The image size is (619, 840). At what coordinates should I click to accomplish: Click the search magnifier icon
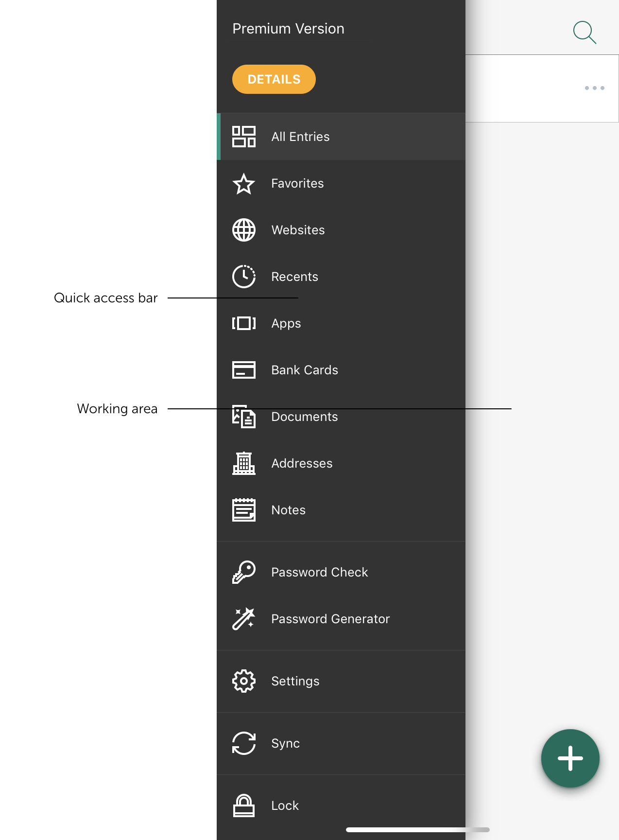(584, 32)
